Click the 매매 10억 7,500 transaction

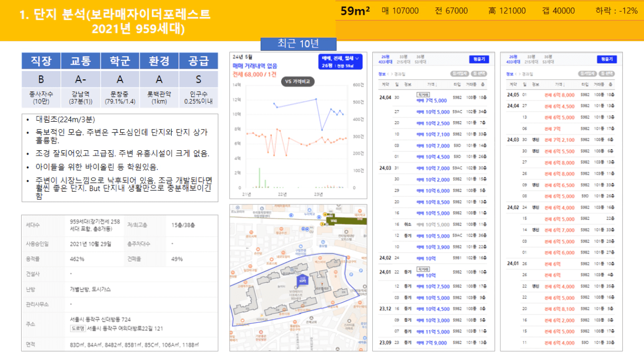pyautogui.click(x=433, y=286)
